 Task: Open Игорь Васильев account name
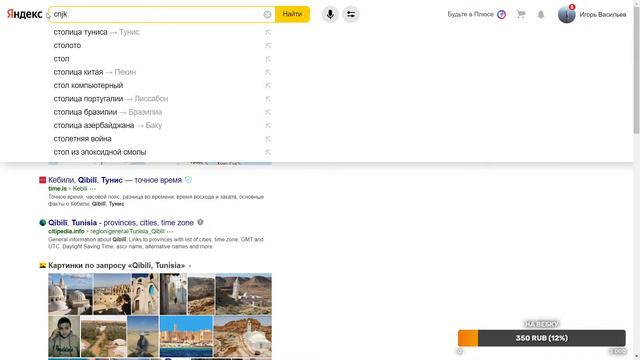coord(602,15)
